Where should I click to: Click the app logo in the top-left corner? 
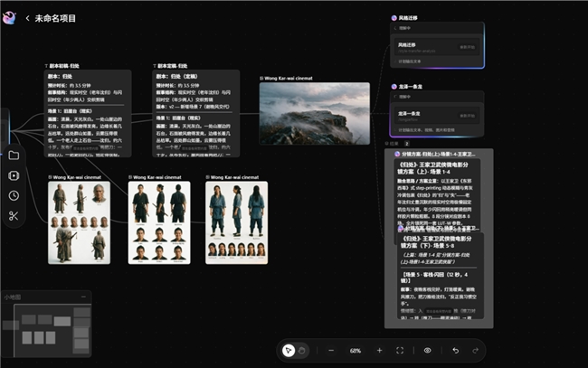(x=9, y=17)
